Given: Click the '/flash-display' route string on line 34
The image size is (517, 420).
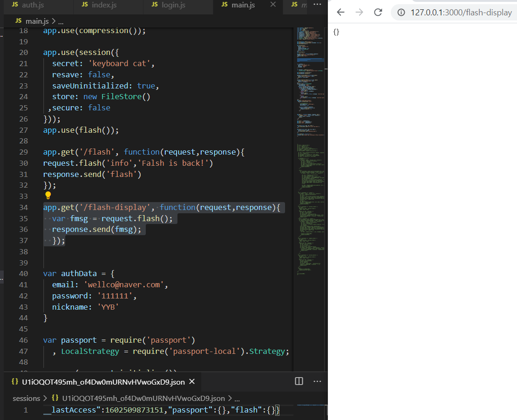Looking at the screenshot, I should coord(115,207).
